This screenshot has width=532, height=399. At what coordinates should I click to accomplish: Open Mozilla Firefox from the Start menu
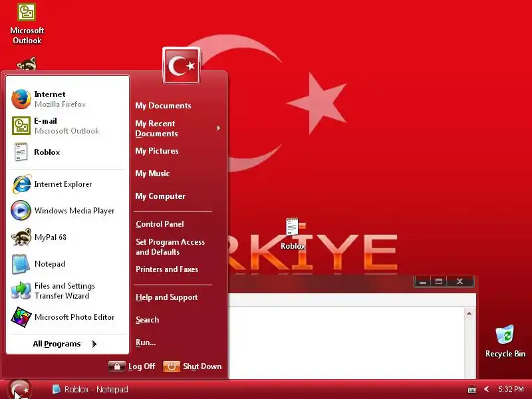tap(67, 99)
